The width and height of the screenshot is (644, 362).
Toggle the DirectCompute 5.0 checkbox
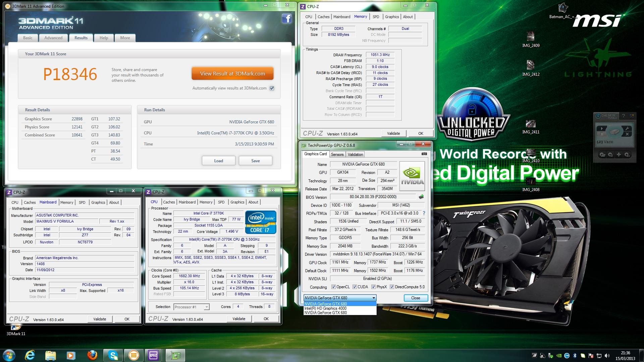[392, 287]
